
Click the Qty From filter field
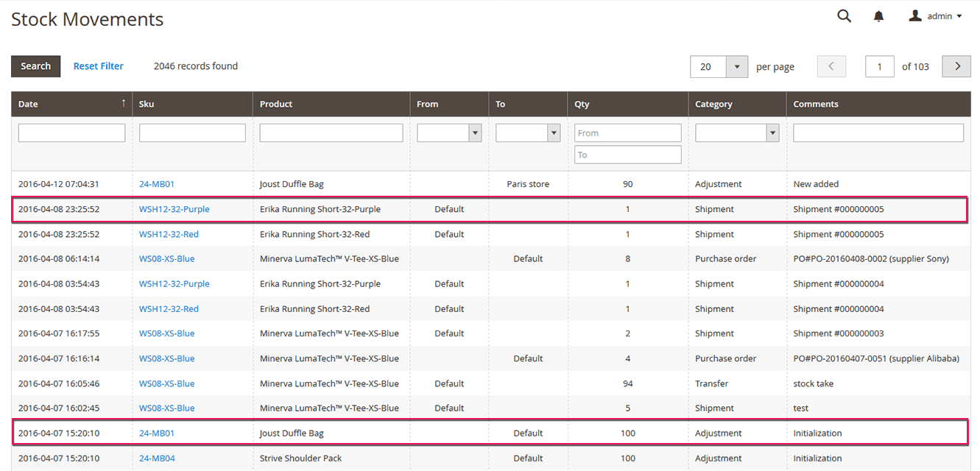click(627, 132)
